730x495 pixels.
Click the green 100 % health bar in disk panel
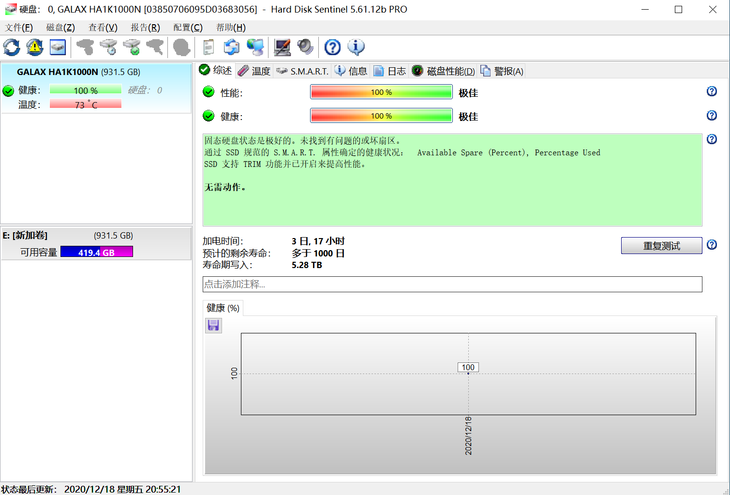86,90
